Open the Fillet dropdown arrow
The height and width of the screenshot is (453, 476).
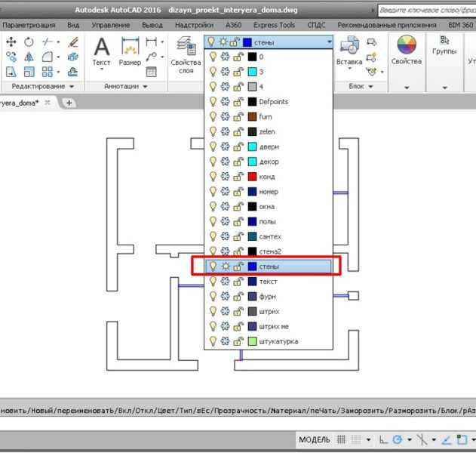click(58, 57)
